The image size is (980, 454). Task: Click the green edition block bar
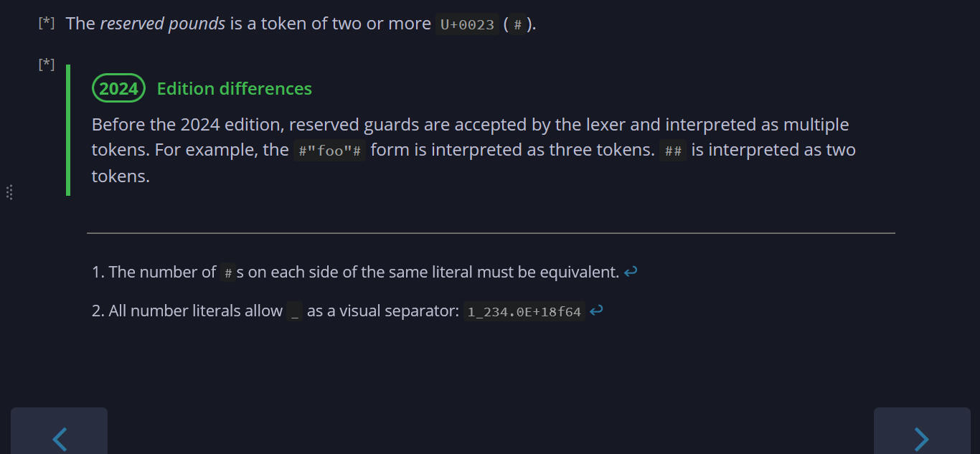pos(68,130)
